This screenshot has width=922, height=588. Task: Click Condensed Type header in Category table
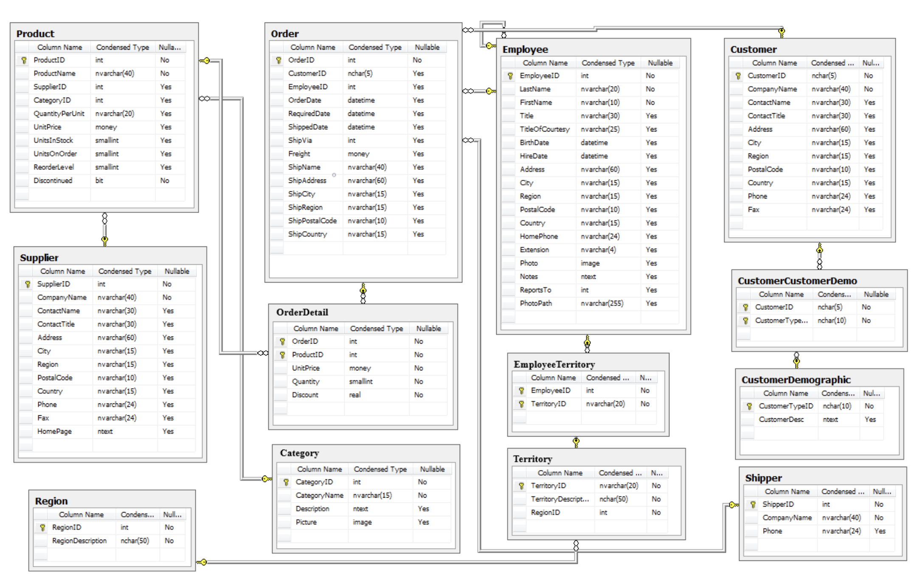coord(380,469)
